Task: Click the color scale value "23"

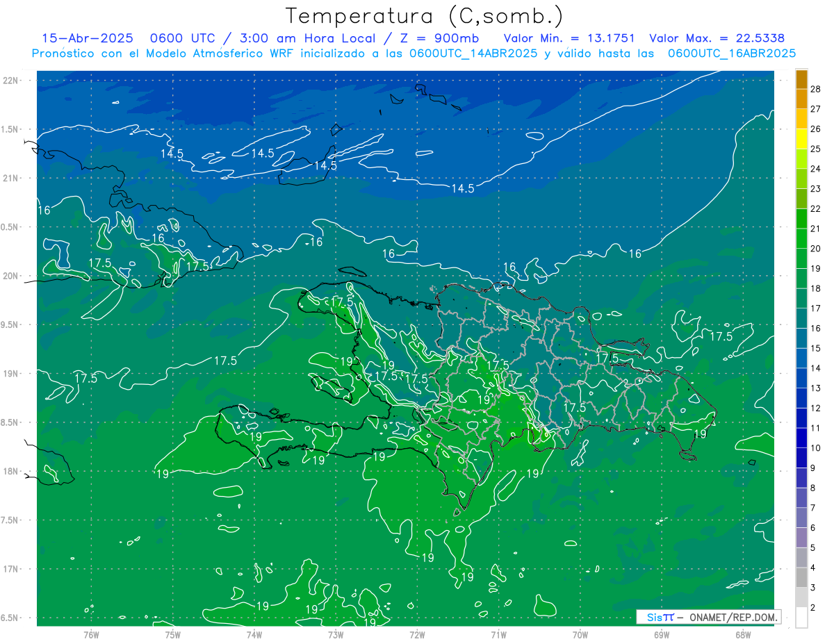Action: tap(816, 189)
